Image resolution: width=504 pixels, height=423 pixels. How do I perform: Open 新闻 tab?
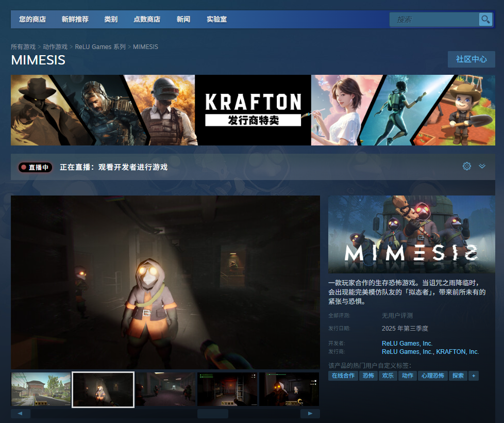(x=183, y=19)
